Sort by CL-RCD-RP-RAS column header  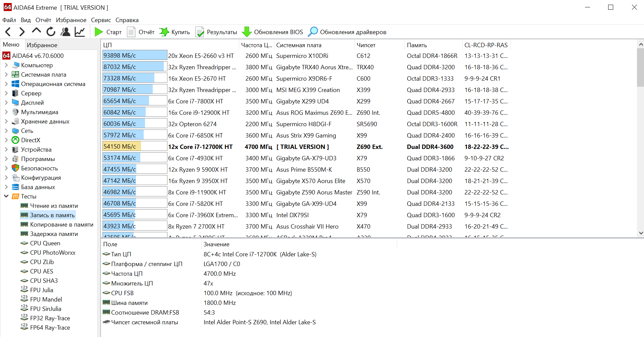pos(487,45)
